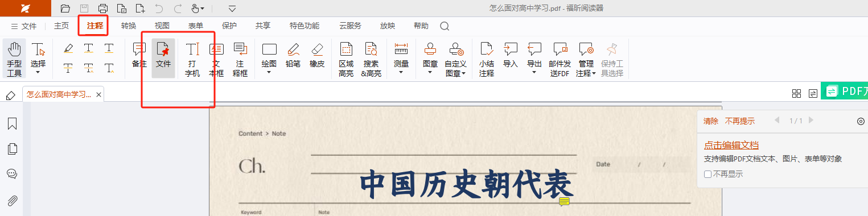Image resolution: width=868 pixels, height=216 pixels.
Task: Pick the 橡皮 eraser tool
Action: (x=317, y=56)
